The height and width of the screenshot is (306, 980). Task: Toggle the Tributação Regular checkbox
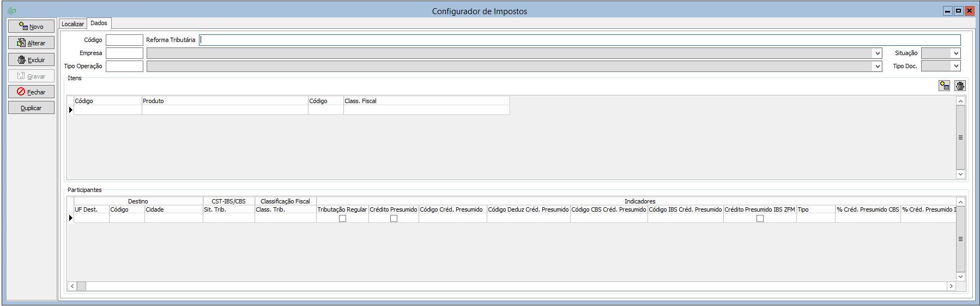342,218
